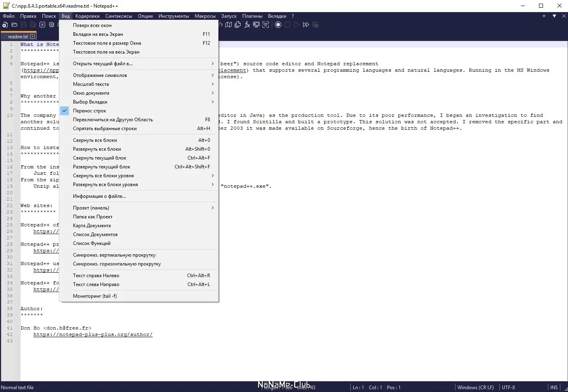Open the Плагины menu

[x=252, y=16]
